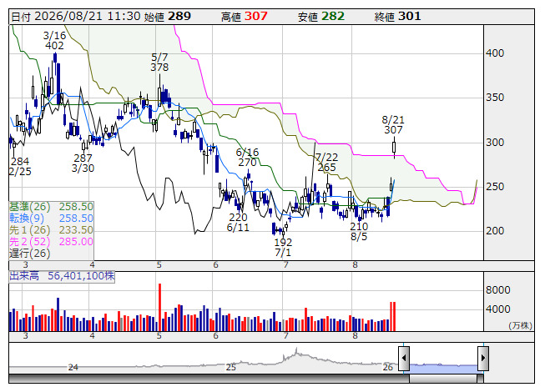
Task: Click the scrollbar track left of the thumb
Action: [209, 379]
